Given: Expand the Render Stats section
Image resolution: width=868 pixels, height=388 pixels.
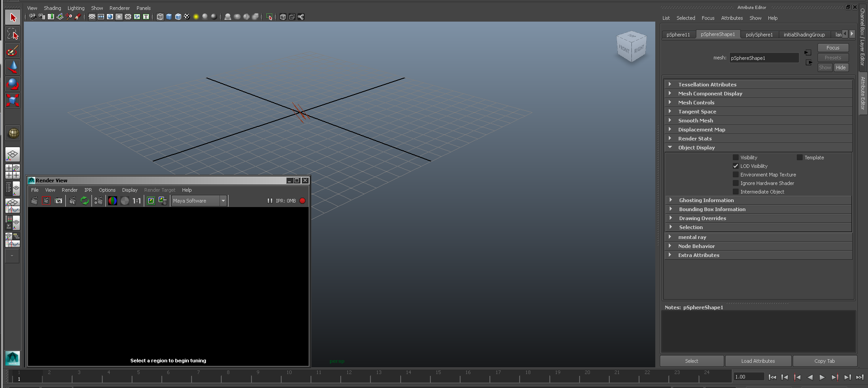Looking at the screenshot, I should [x=758, y=139].
